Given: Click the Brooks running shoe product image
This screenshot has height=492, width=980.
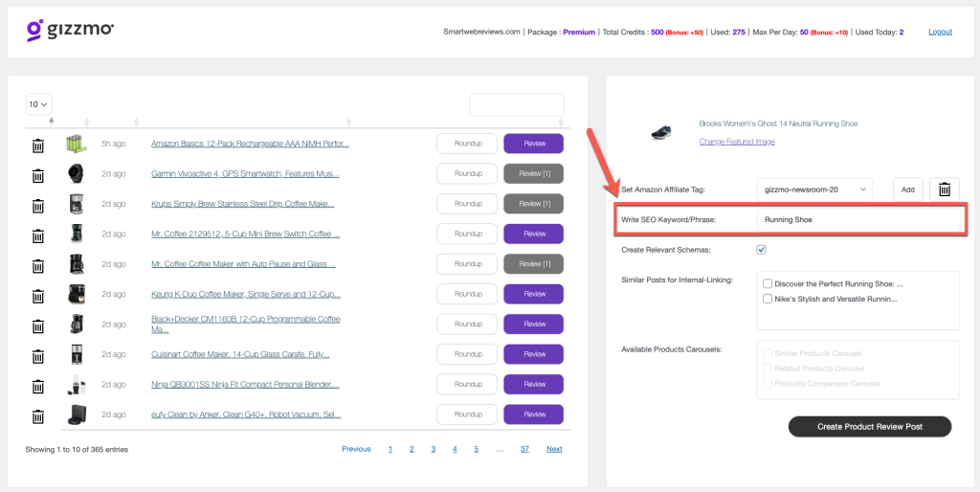Looking at the screenshot, I should pos(660,133).
